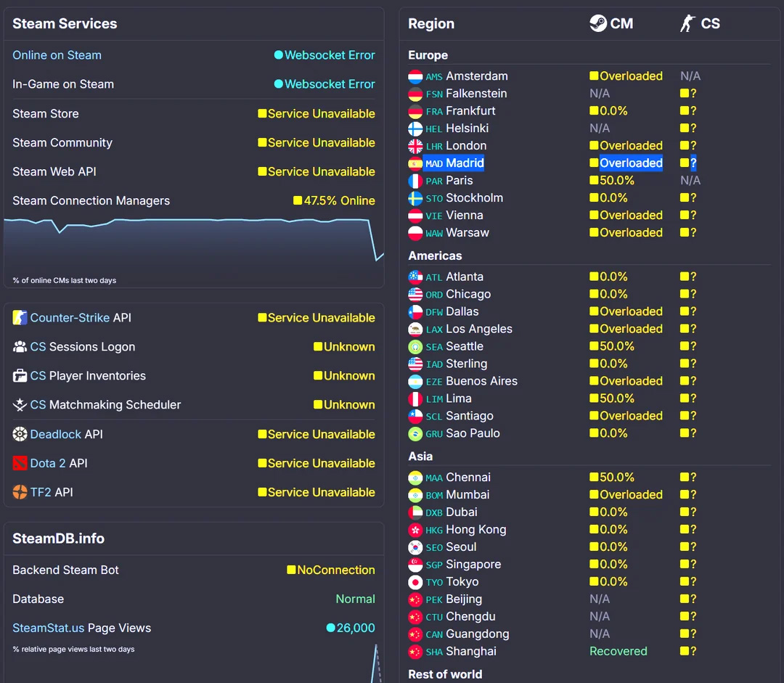Screen dimensions: 784x683
Task: Click the yellow status square next to Frankfurt 0.0%
Action: click(x=594, y=111)
